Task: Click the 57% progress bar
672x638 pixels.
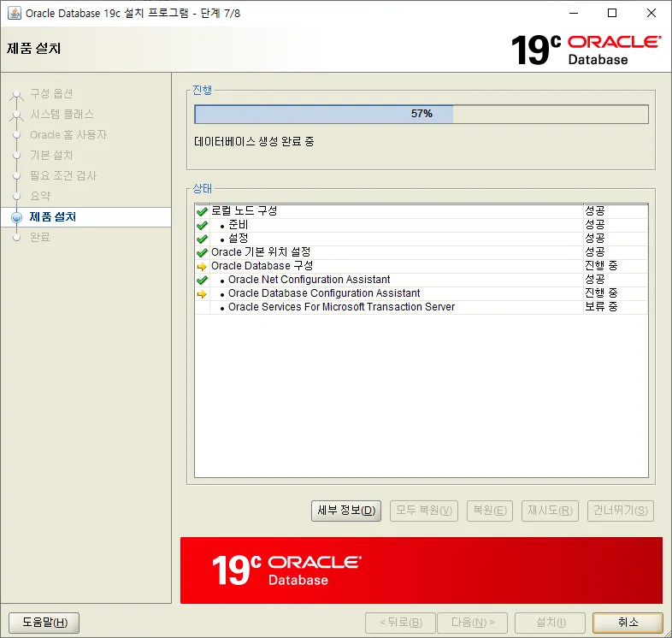Action: click(421, 114)
